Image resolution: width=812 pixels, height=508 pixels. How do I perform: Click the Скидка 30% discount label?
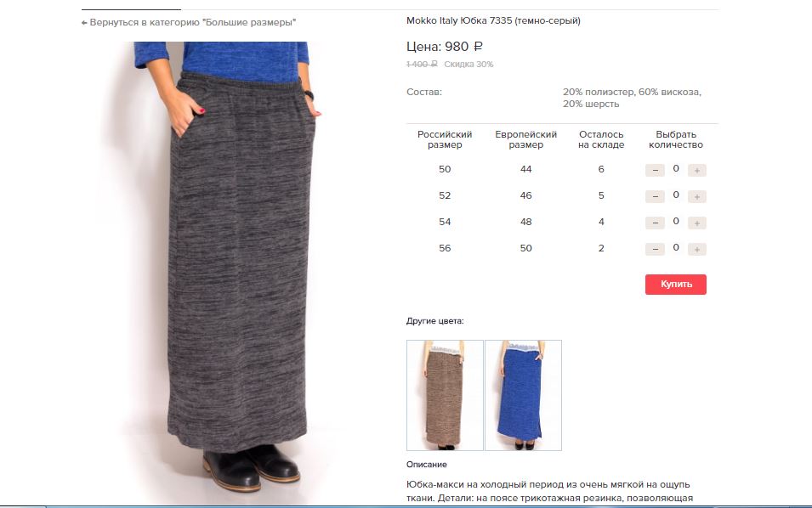pyautogui.click(x=468, y=65)
